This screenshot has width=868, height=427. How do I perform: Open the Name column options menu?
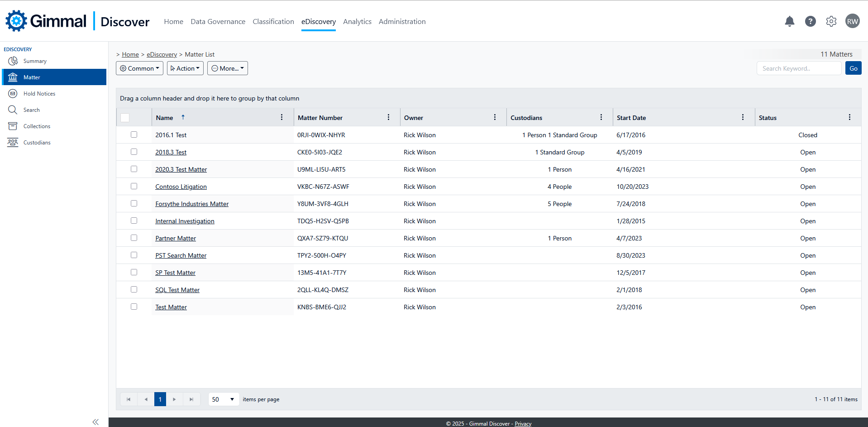coord(281,117)
